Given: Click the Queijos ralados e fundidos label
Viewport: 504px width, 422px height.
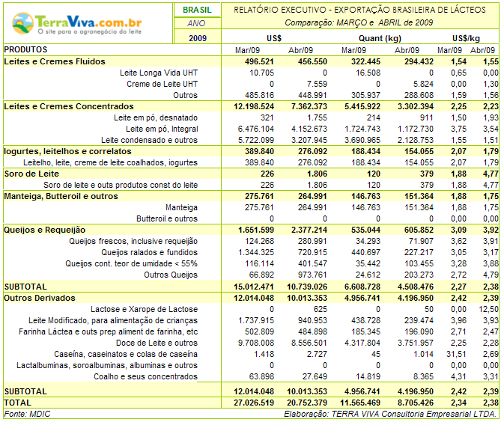Looking at the screenshot, I should click(x=150, y=252).
